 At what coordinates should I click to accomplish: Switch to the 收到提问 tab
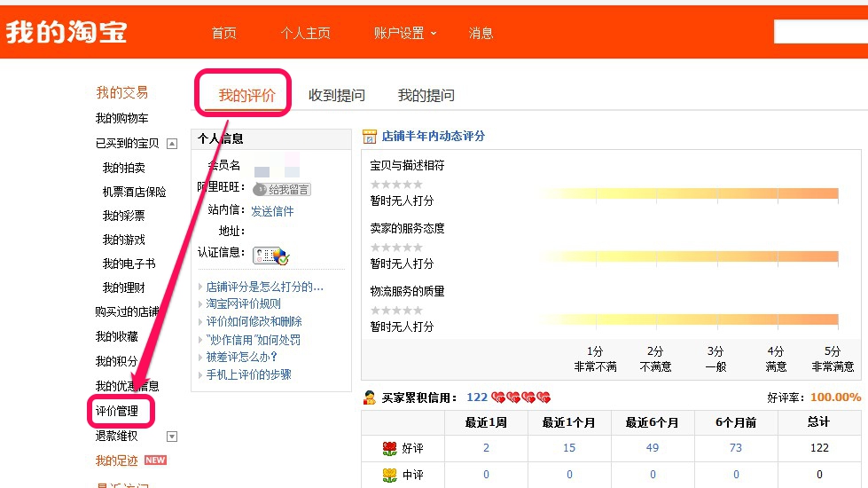coord(337,95)
